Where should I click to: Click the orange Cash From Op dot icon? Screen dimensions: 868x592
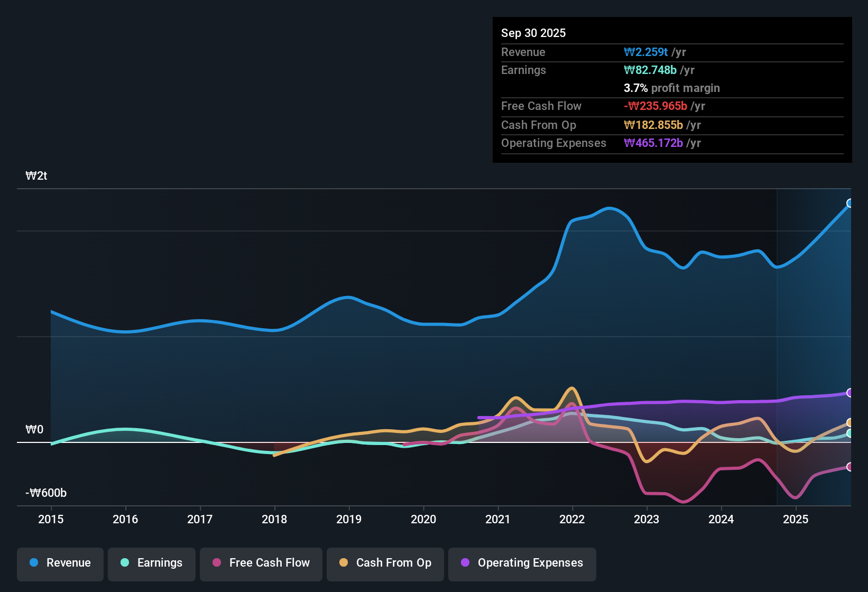(x=344, y=563)
